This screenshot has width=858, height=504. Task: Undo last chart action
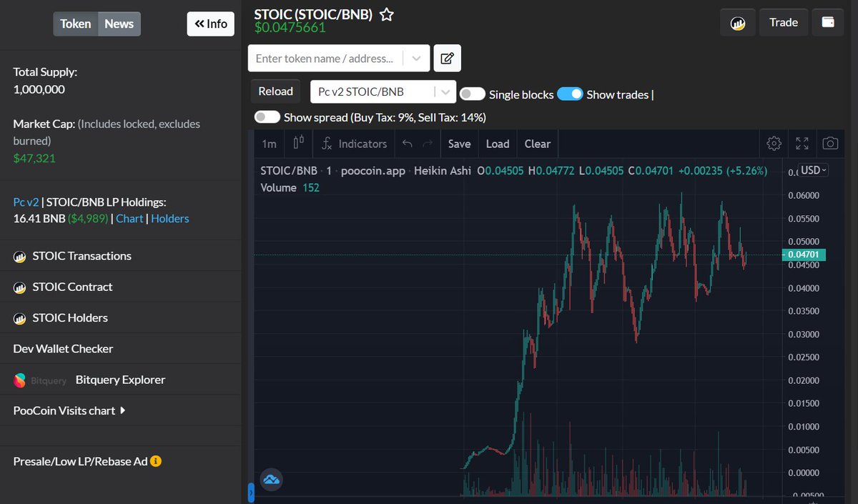(408, 144)
